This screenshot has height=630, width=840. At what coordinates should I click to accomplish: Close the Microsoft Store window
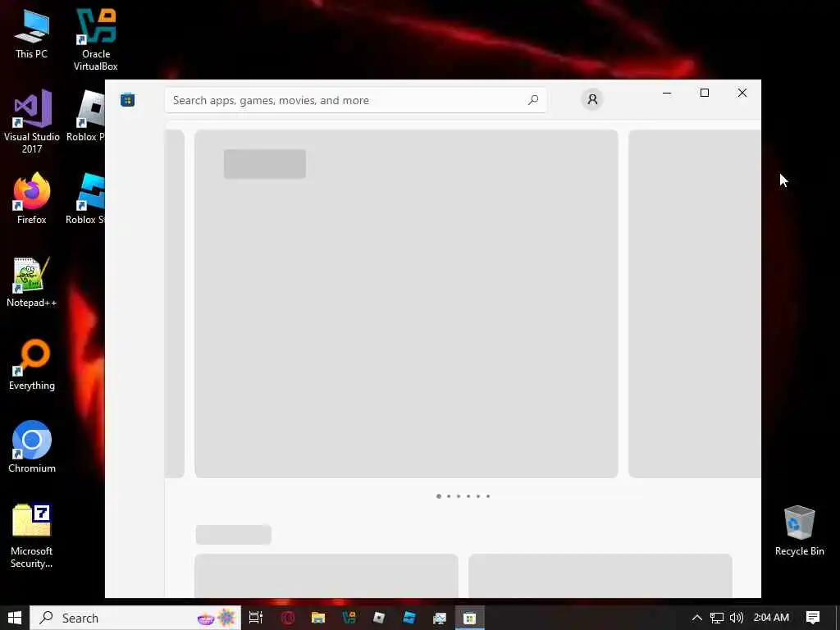[742, 93]
